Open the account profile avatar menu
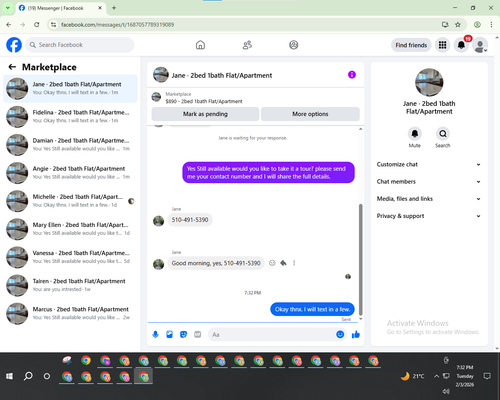Screen dimensions: 500x400 pos(480,45)
